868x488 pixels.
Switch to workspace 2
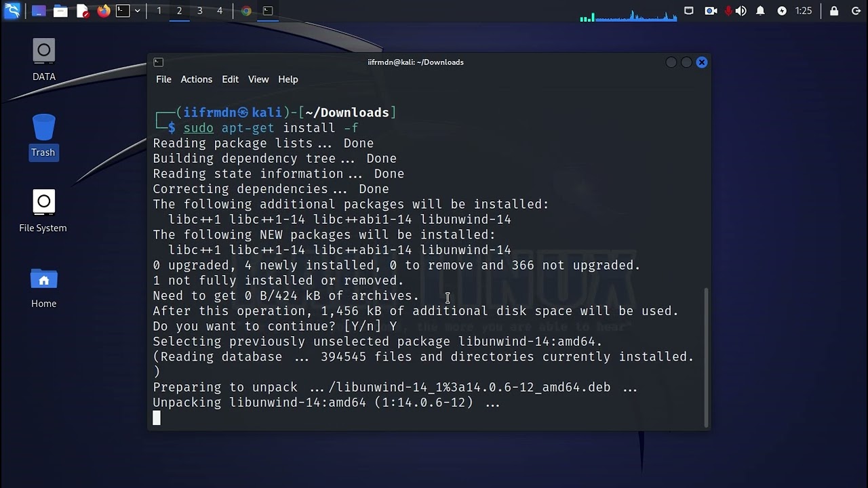pos(179,11)
